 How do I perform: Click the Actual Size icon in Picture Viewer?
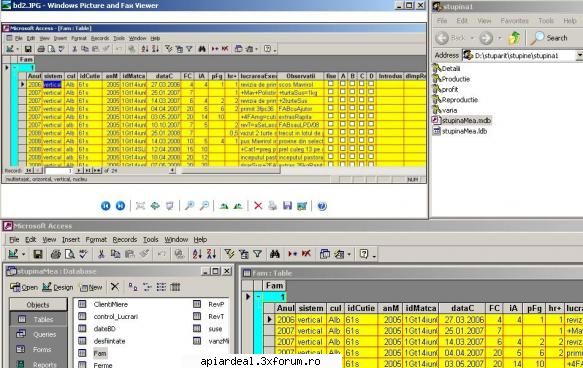[x=155, y=206]
